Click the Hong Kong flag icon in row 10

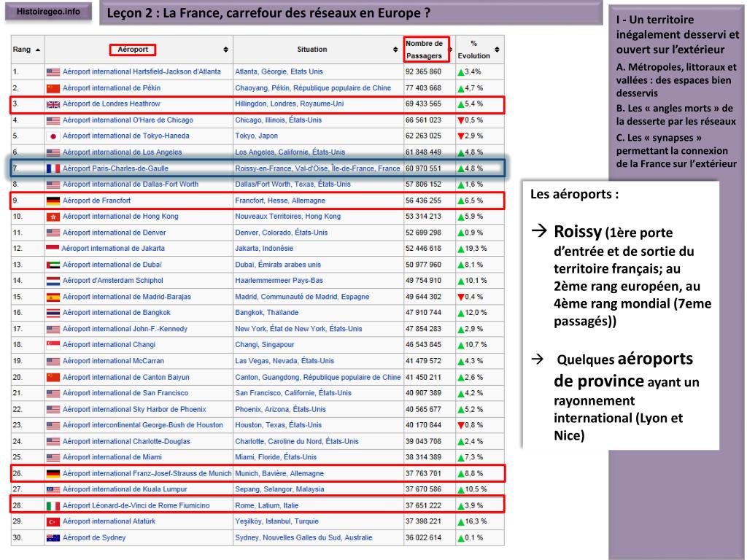coord(53,217)
